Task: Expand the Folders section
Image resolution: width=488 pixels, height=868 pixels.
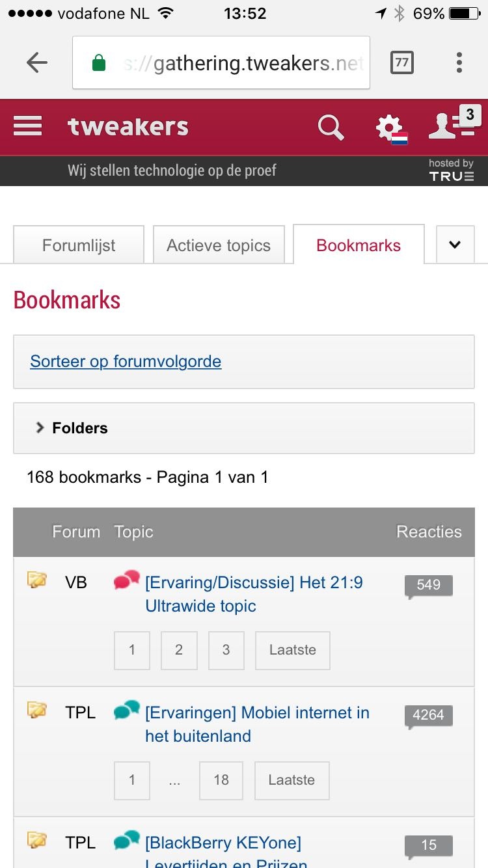Action: point(72,428)
